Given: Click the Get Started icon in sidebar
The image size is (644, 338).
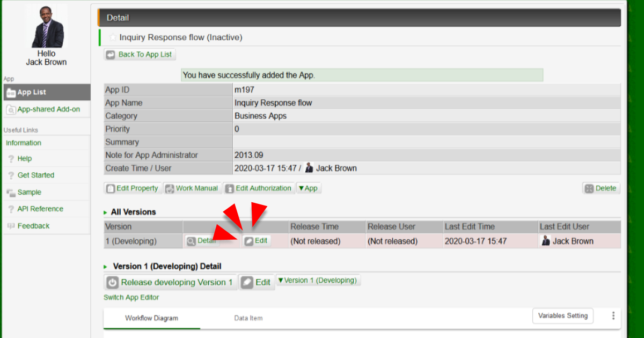Looking at the screenshot, I should point(11,175).
